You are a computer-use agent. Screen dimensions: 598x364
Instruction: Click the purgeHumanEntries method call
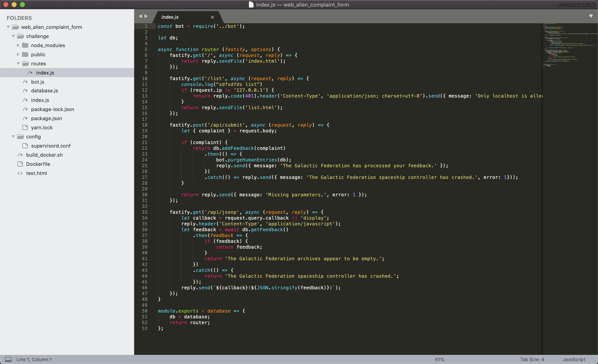(x=252, y=160)
